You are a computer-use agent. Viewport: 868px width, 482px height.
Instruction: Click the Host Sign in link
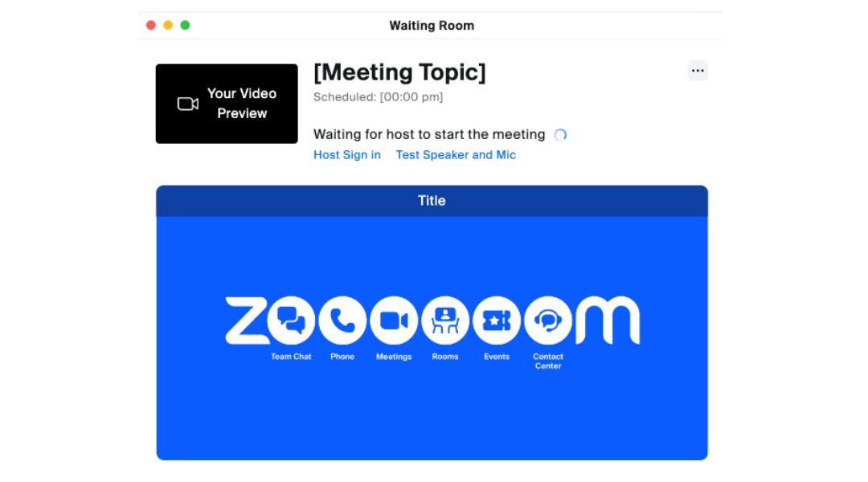point(347,155)
